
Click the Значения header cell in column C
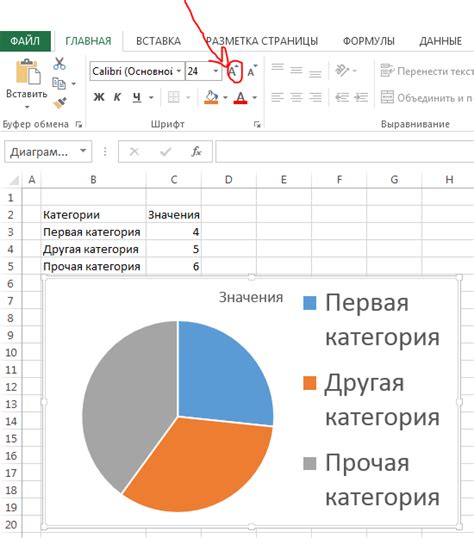click(174, 215)
